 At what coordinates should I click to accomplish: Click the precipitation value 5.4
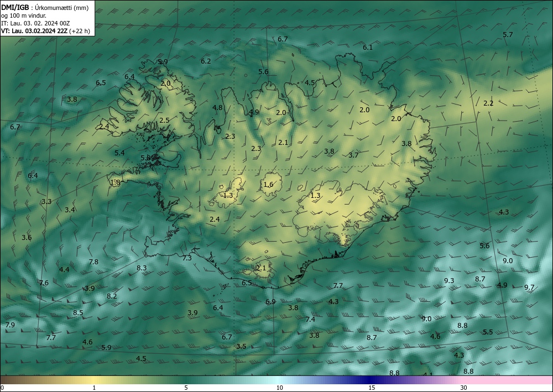[119, 153]
